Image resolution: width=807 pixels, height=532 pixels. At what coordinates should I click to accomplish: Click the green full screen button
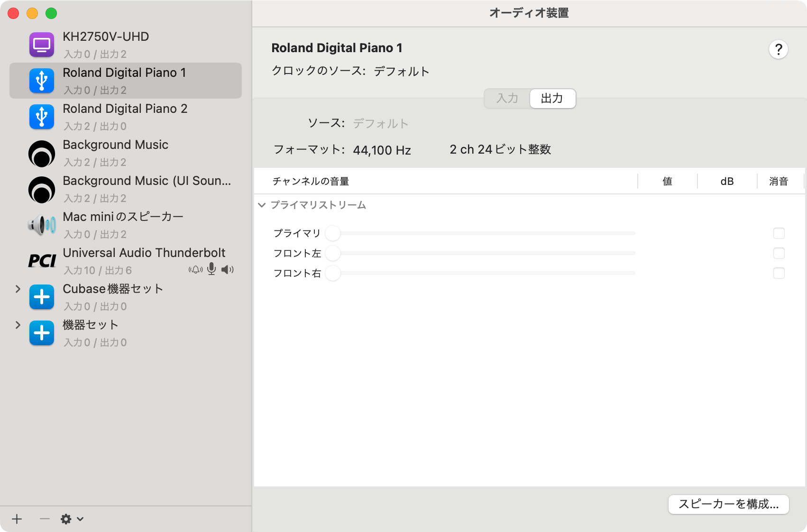click(x=51, y=13)
